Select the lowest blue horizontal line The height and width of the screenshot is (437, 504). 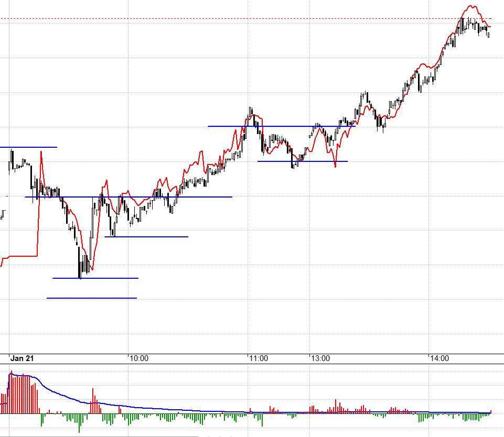click(x=92, y=298)
